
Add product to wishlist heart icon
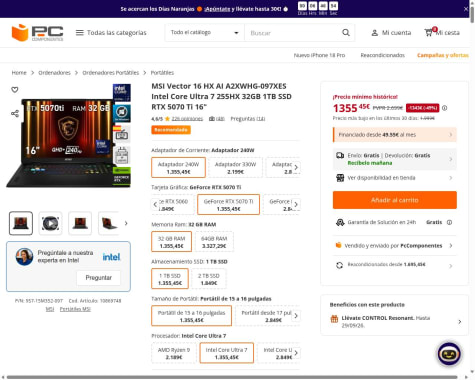click(15, 90)
